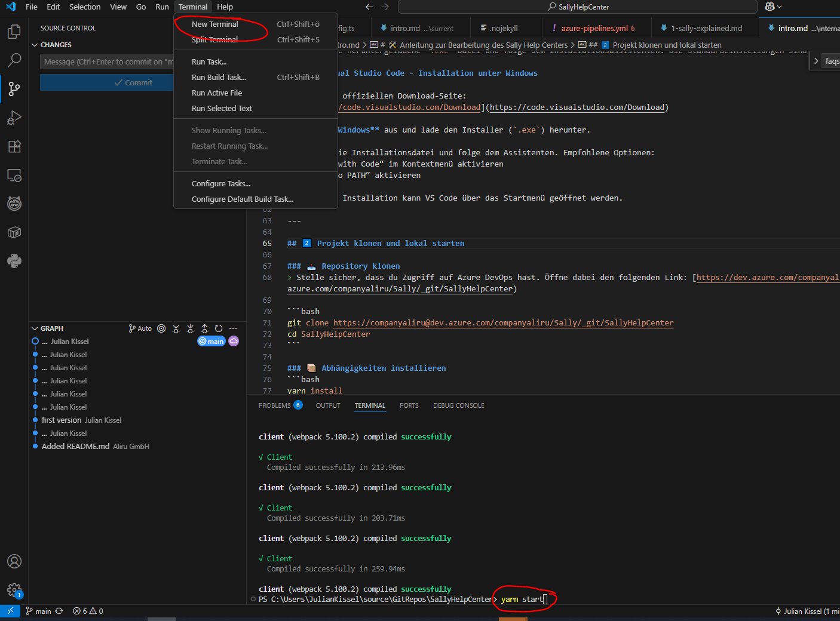The image size is (840, 621).
Task: Open the Help menu
Action: (225, 7)
